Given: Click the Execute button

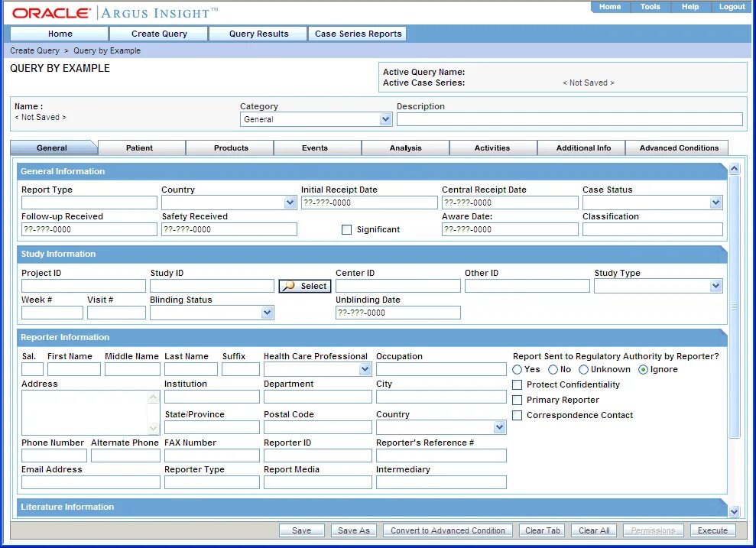Looking at the screenshot, I should point(712,530).
